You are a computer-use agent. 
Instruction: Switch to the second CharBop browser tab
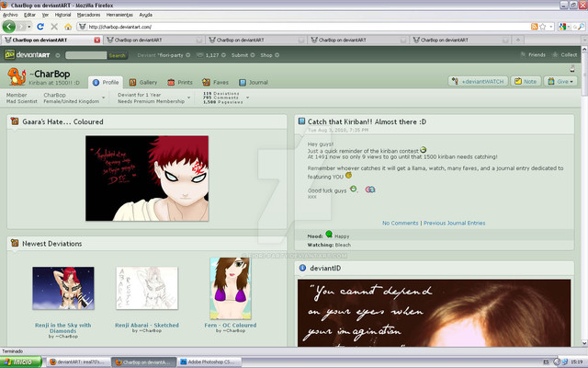[154, 40]
